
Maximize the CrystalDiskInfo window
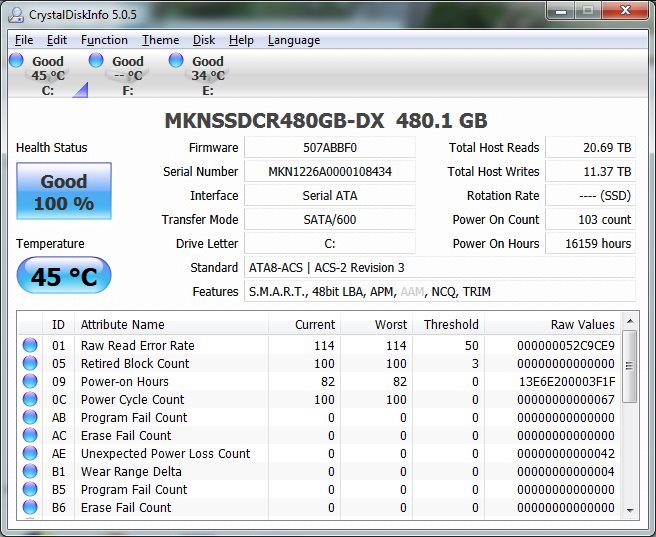pyautogui.click(x=588, y=11)
